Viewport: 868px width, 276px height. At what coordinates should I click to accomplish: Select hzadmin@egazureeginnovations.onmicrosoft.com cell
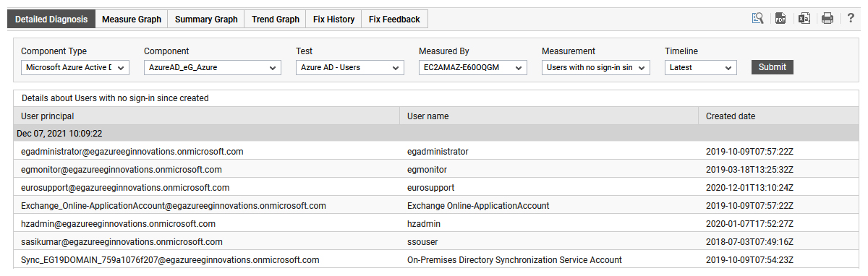[119, 224]
